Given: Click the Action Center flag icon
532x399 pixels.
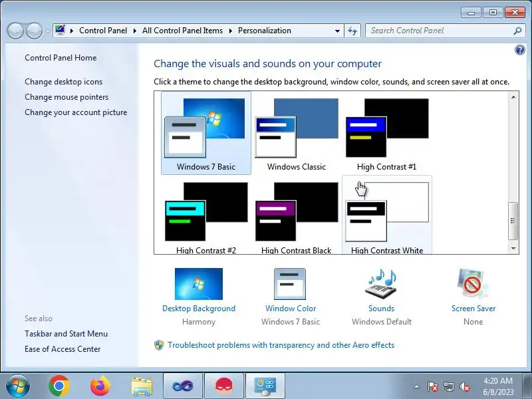Looking at the screenshot, I should click(433, 386).
